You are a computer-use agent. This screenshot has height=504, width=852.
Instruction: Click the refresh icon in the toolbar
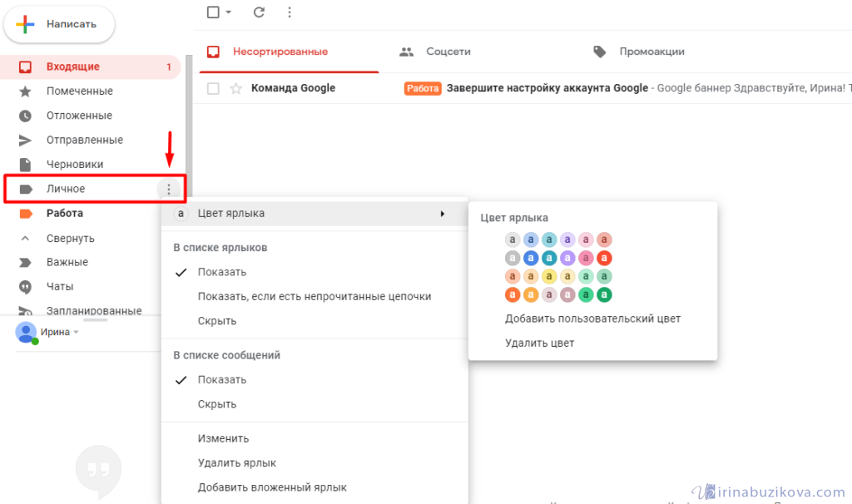pyautogui.click(x=259, y=12)
